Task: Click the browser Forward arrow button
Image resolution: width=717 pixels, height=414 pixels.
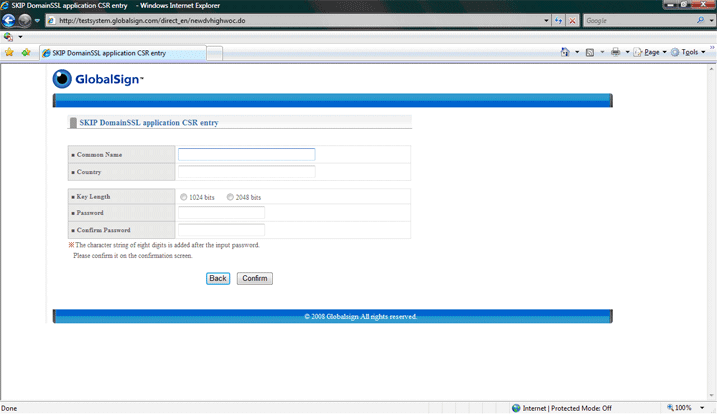Action: [24, 20]
